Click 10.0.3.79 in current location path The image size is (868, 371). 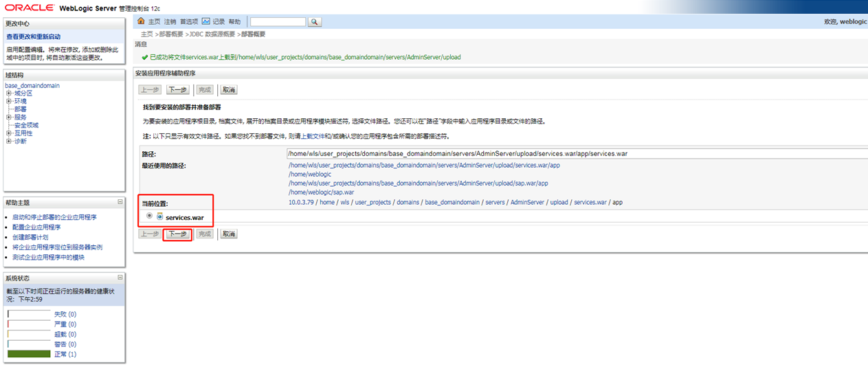(302, 203)
